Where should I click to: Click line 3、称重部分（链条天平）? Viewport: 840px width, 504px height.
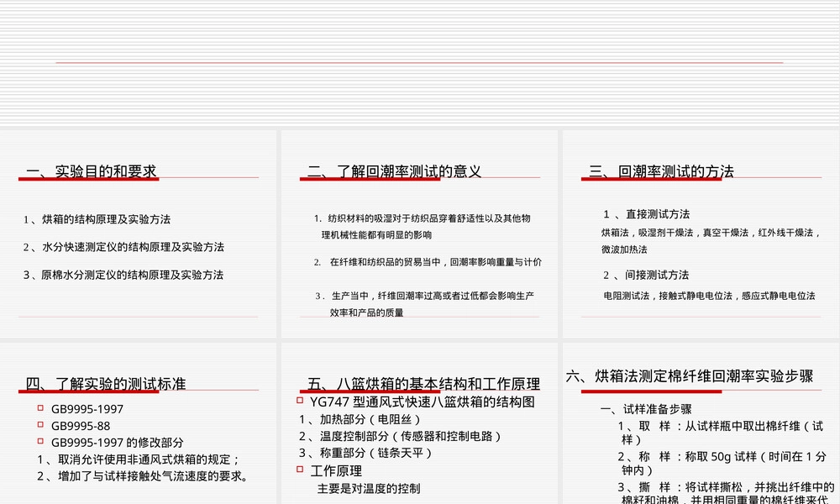tap(366, 453)
